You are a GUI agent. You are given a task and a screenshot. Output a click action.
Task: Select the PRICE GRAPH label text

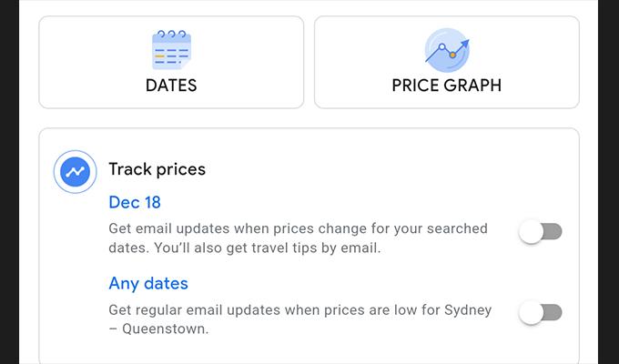[447, 86]
